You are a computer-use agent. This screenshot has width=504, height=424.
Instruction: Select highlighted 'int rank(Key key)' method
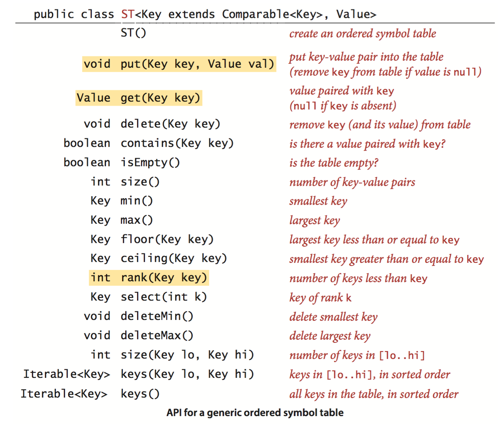149,277
